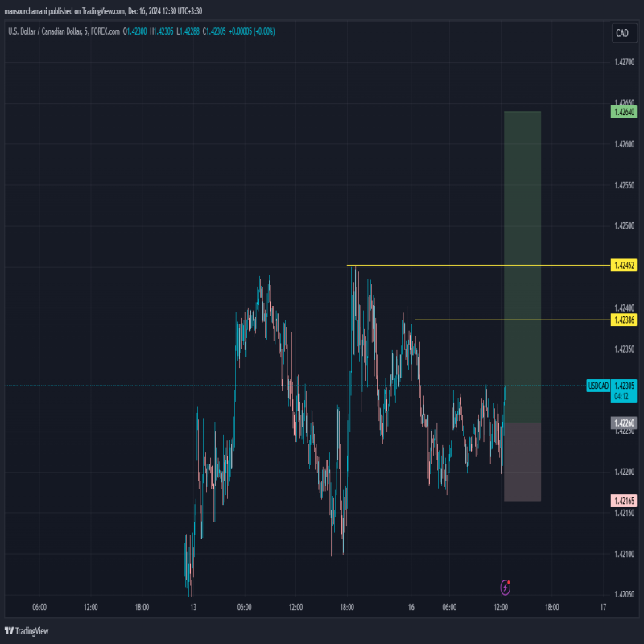Click the date label 13 on time axis
Image resolution: width=644 pixels, height=644 pixels.
coord(192,608)
